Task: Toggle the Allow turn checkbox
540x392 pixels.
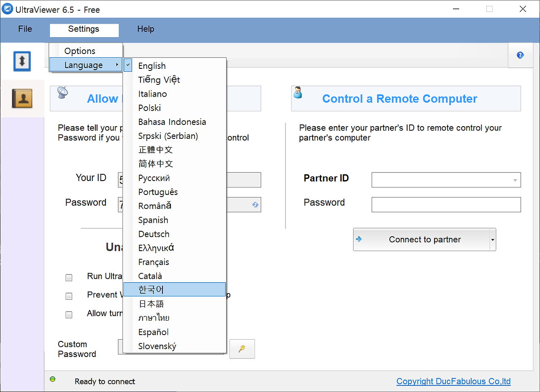Action: click(x=69, y=315)
